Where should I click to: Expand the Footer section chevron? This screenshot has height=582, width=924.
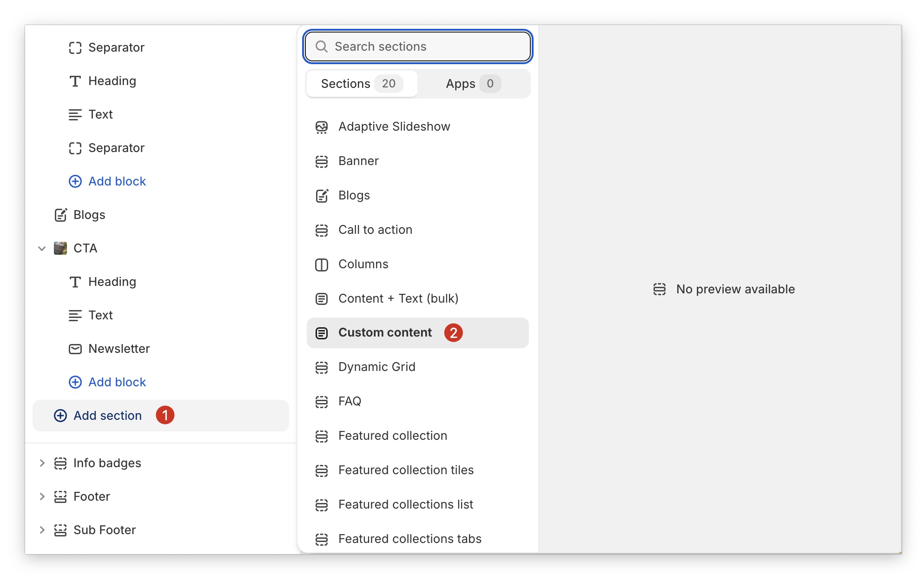click(x=42, y=496)
